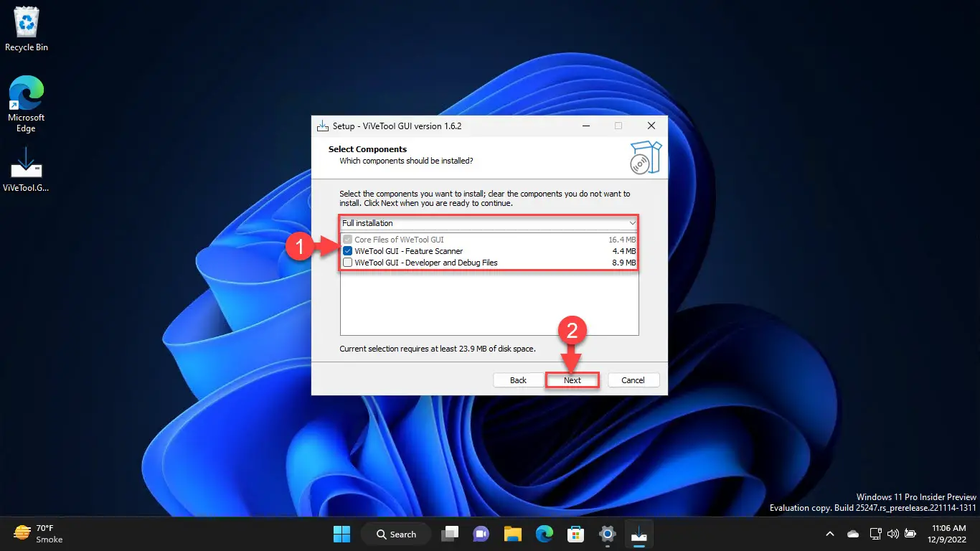Viewport: 980px width, 551px height.
Task: Click 'Which components should be installed?' text
Action: pyautogui.click(x=406, y=161)
